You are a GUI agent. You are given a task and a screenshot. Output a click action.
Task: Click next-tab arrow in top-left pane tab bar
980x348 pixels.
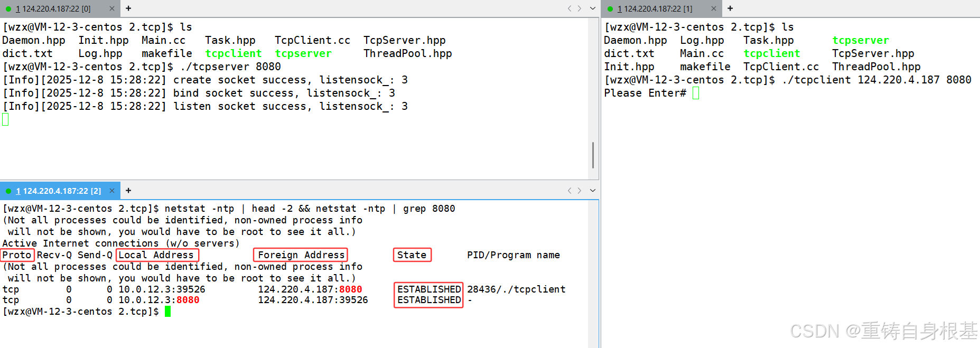(x=580, y=8)
